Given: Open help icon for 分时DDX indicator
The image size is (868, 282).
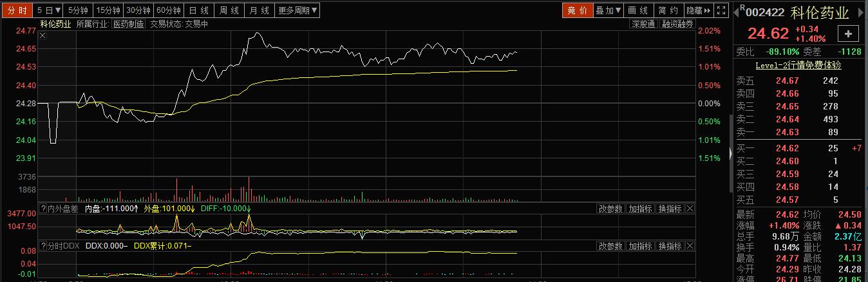Looking at the screenshot, I should point(43,246).
